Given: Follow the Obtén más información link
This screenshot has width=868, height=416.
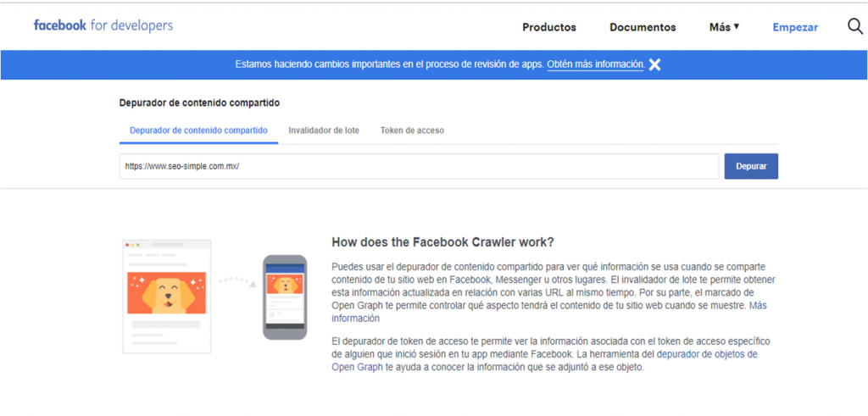Looking at the screenshot, I should (595, 64).
